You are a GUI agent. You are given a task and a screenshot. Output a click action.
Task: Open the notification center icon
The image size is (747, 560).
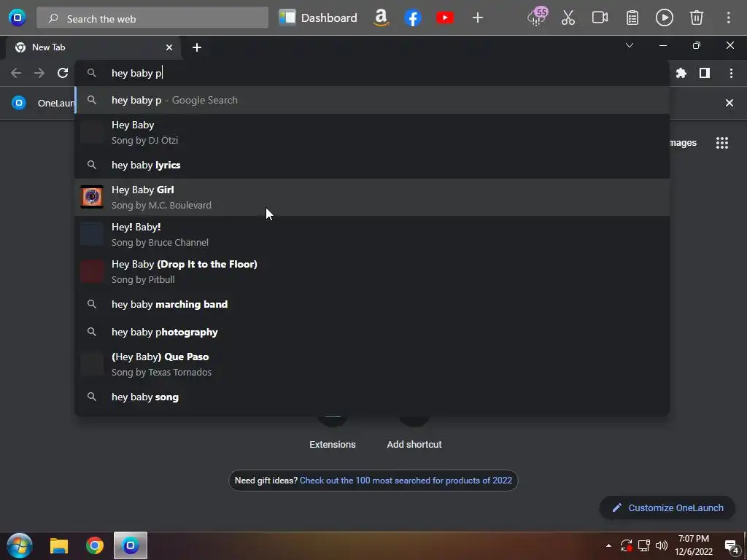pos(731,546)
